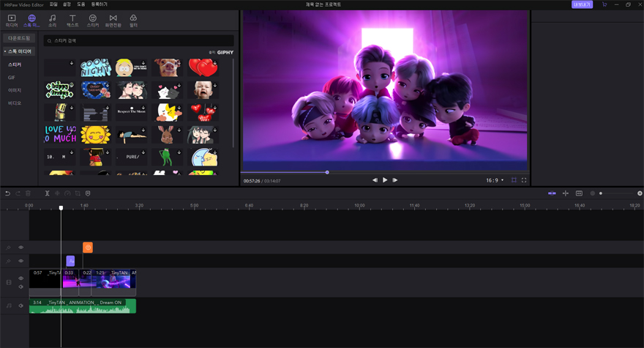Image resolution: width=644 pixels, height=348 pixels.
Task: Open the 스티커 (Sticker) smiley tab
Action: 93,21
